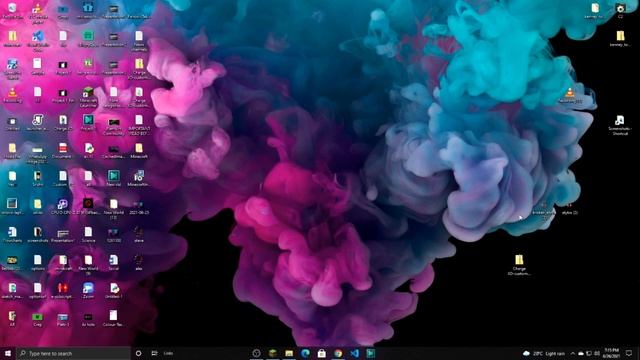The width and height of the screenshot is (640, 360).
Task: Open the Links toolbar on the taskbar
Action: pyautogui.click(x=168, y=353)
